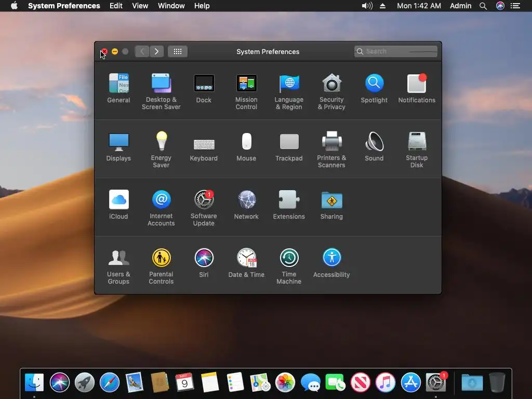Click the volume icon in menu bar

(367, 6)
